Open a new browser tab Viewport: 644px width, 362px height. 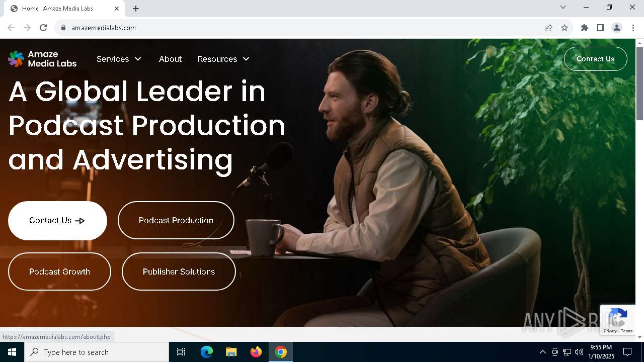(x=136, y=9)
